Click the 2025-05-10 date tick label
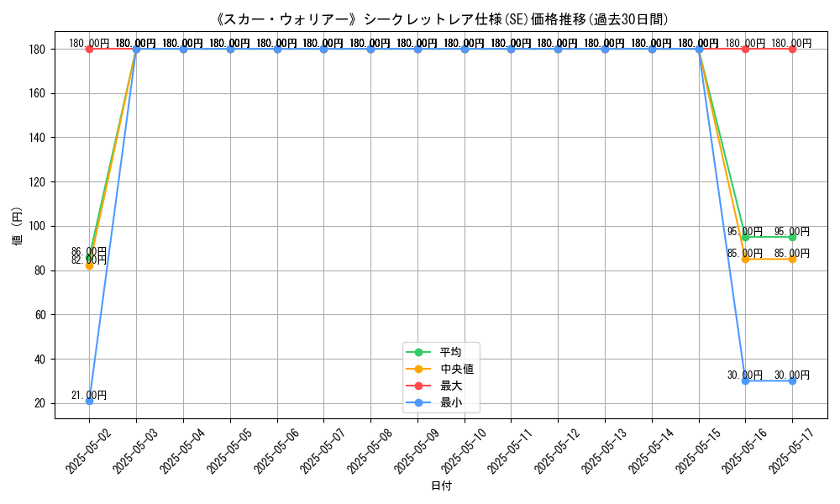The height and width of the screenshot is (504, 840). pyautogui.click(x=464, y=451)
